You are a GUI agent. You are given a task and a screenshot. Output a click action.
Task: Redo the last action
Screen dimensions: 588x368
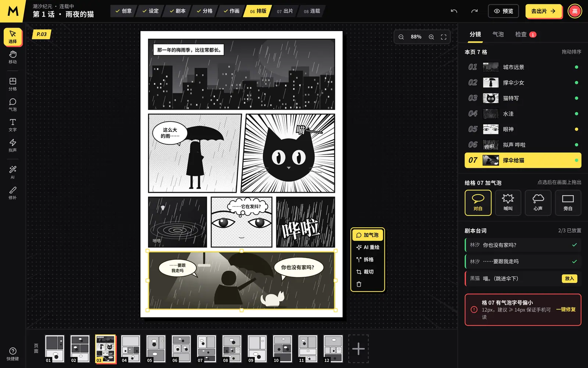[x=474, y=11]
